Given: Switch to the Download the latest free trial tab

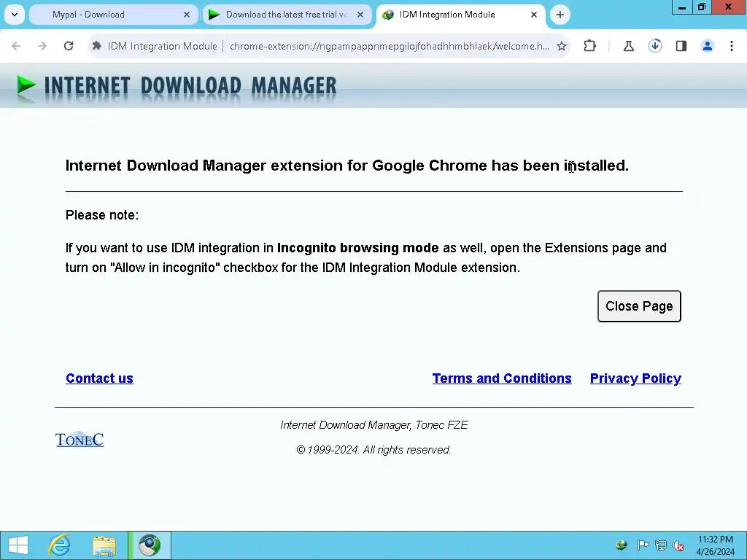Looking at the screenshot, I should (x=287, y=15).
